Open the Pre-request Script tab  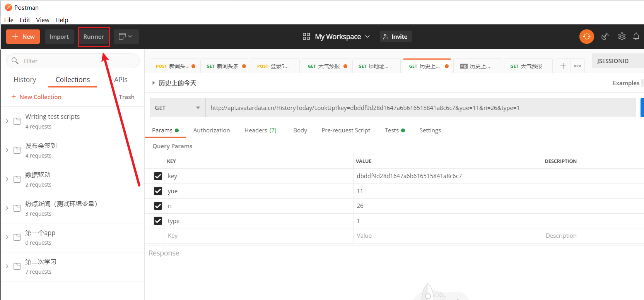pos(346,130)
